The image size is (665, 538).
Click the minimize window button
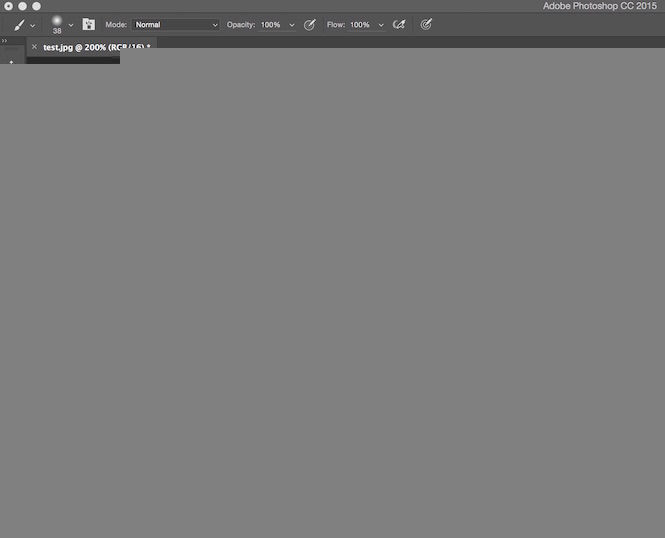point(22,6)
